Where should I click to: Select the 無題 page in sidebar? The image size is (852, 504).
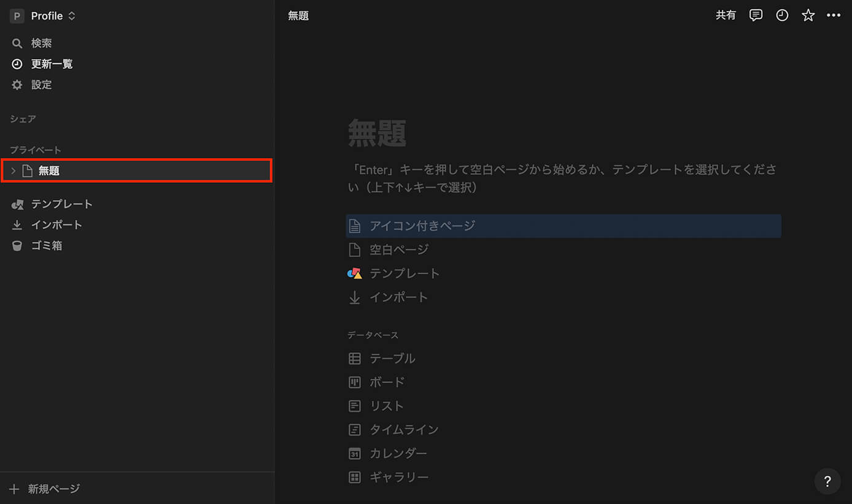tap(137, 171)
